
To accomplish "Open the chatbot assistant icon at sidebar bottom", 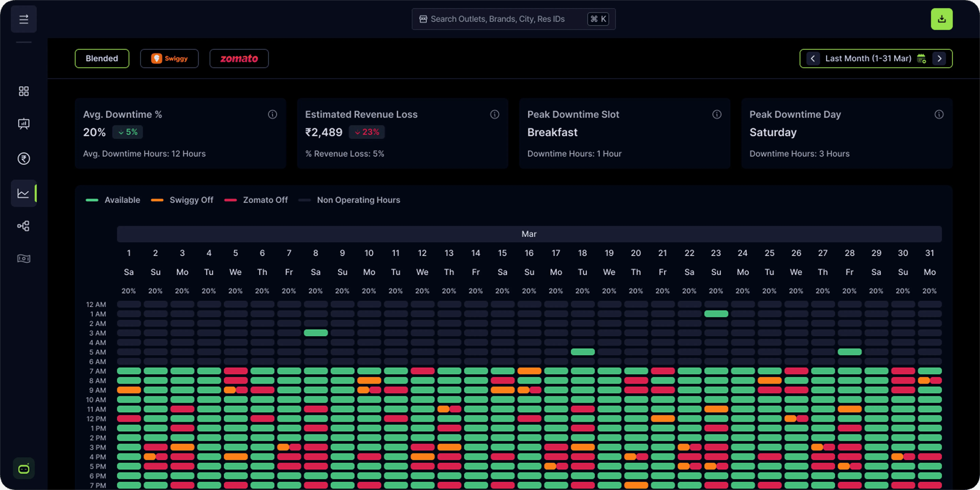I will 24,469.
